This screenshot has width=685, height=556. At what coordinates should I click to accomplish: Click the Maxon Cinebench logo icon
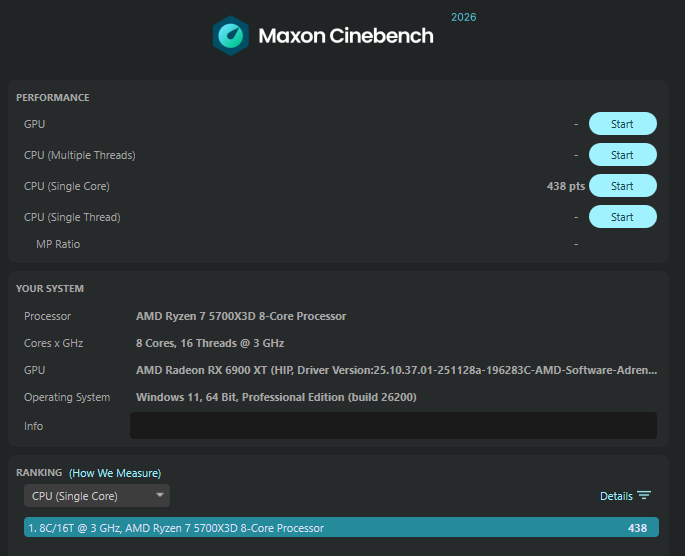click(x=231, y=36)
